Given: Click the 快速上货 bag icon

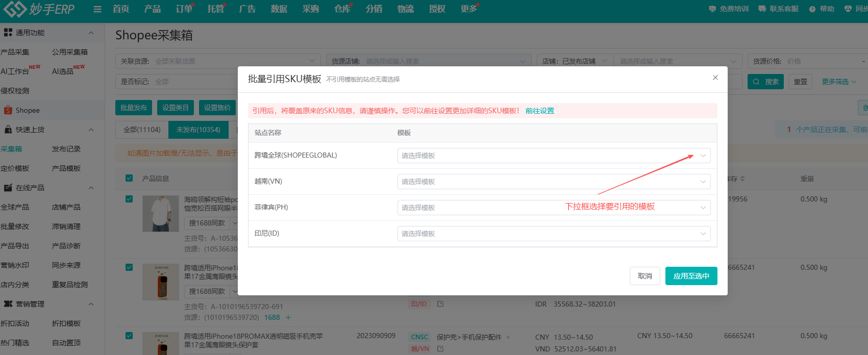Looking at the screenshot, I should pyautogui.click(x=8, y=130).
